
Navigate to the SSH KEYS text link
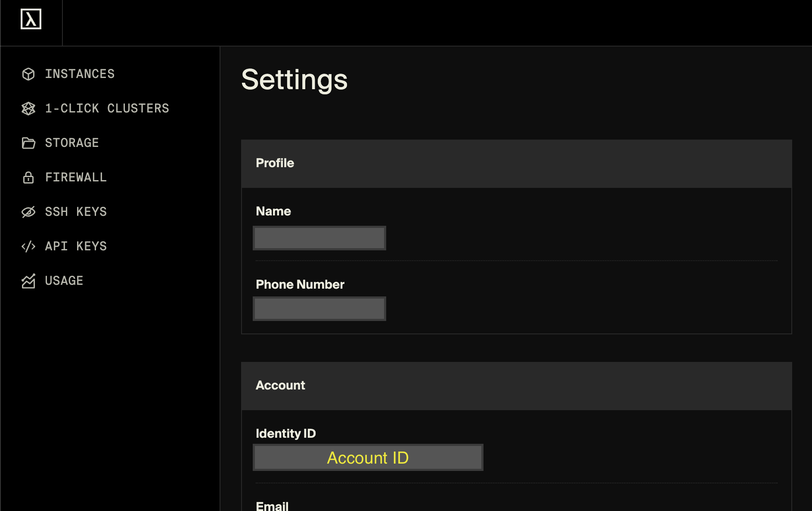76,212
